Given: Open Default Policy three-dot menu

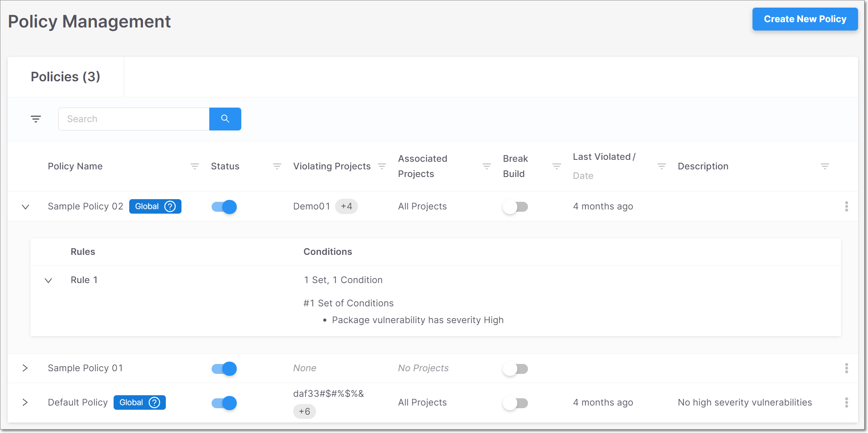Looking at the screenshot, I should (846, 402).
